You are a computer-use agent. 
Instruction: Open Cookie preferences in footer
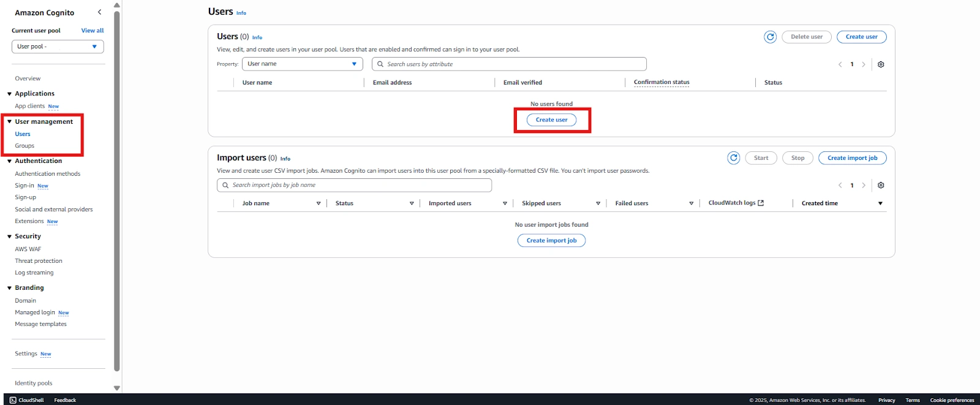[x=952, y=400]
